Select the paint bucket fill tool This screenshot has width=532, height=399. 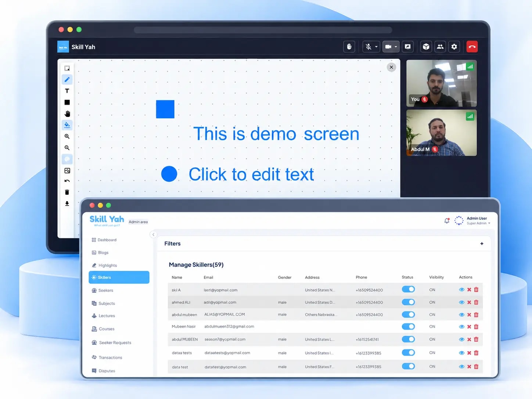[x=67, y=125]
